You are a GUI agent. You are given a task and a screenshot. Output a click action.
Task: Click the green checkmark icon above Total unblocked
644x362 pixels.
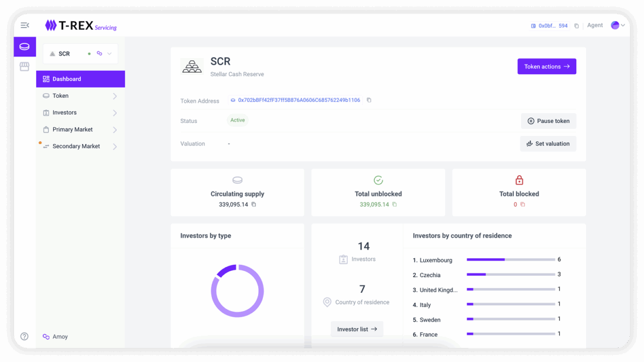pos(378,180)
